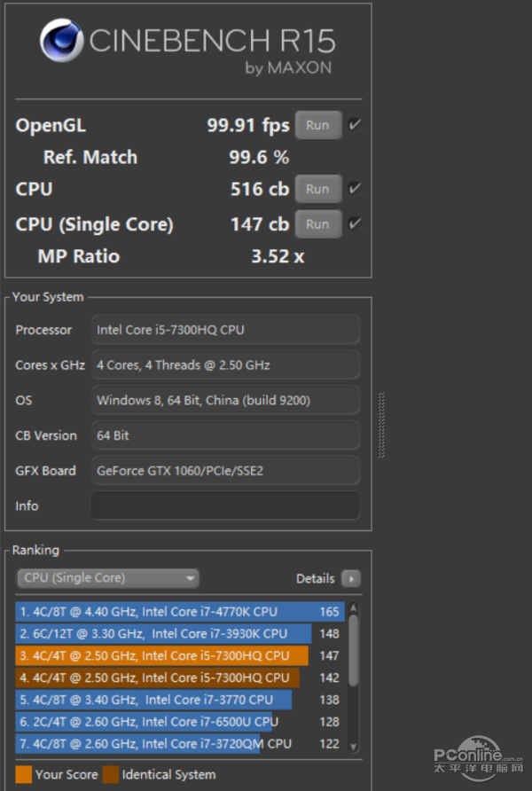Click the orange Your Score legend swatch

click(24, 775)
